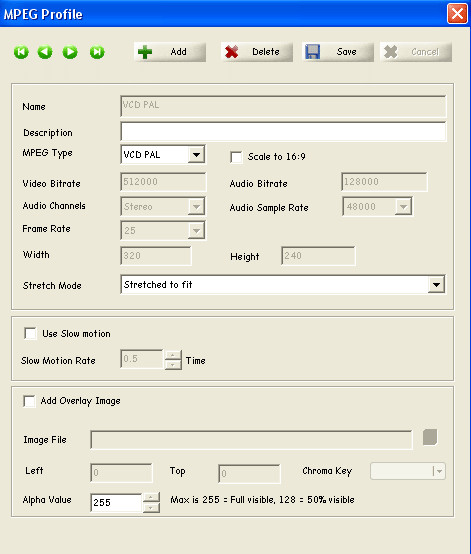Go to the first profile record
Image resolution: width=471 pixels, height=554 pixels.
coord(21,52)
